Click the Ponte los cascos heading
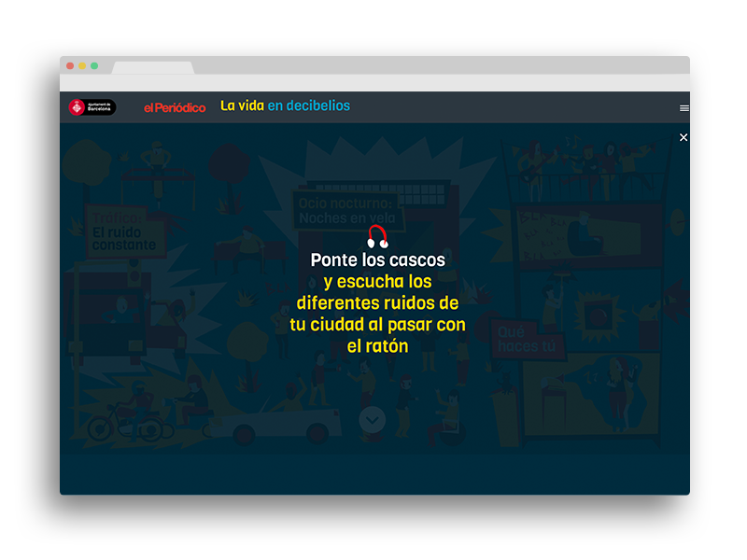The height and width of the screenshot is (560, 747). click(x=378, y=260)
